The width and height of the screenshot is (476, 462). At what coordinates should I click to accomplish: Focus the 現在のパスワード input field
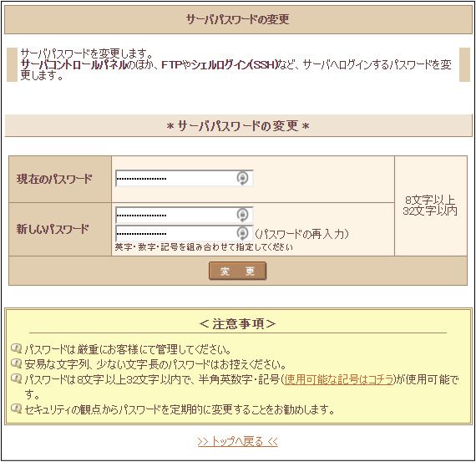tap(185, 178)
